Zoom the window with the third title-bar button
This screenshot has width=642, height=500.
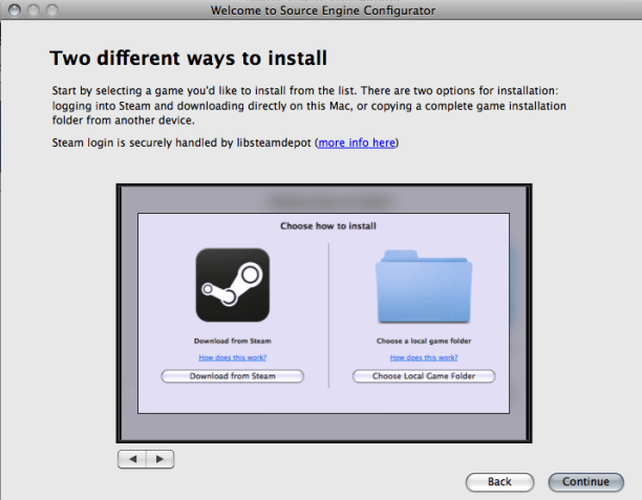(52, 10)
